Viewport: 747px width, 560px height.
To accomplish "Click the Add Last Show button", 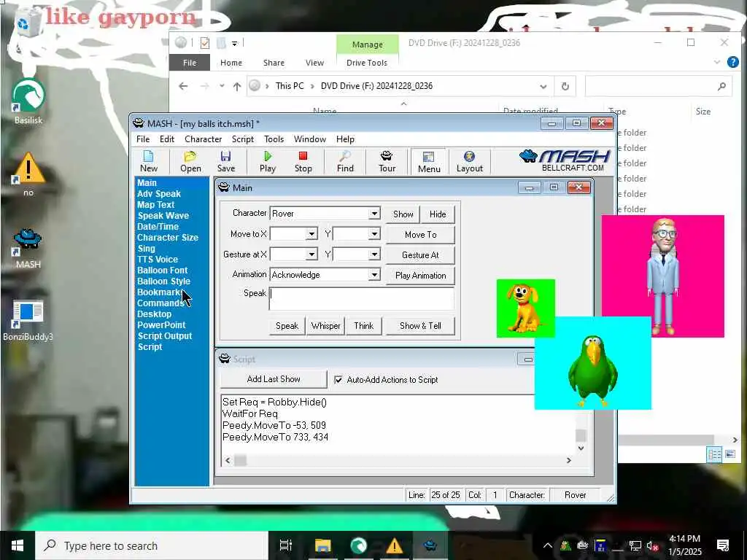I will [274, 379].
